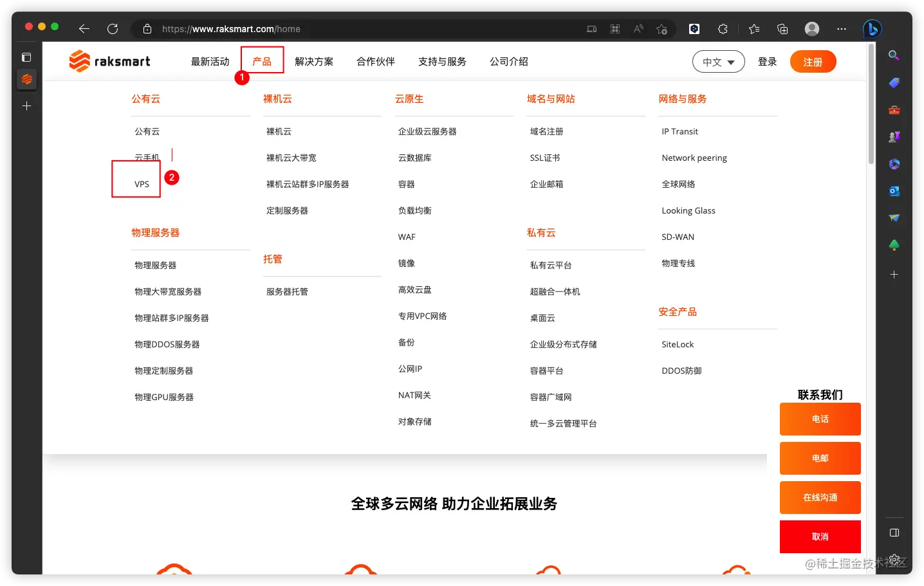Click the 电话 contact button
The width and height of the screenshot is (924, 586).
(x=820, y=419)
